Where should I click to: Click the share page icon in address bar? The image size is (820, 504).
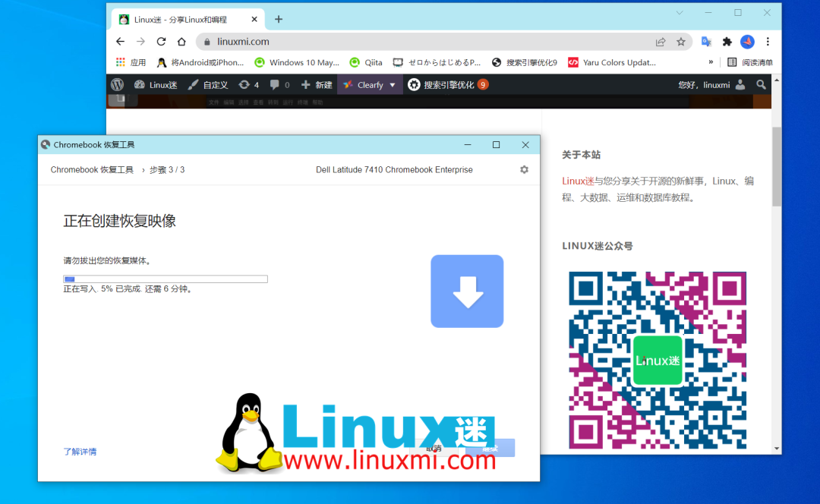pyautogui.click(x=661, y=42)
